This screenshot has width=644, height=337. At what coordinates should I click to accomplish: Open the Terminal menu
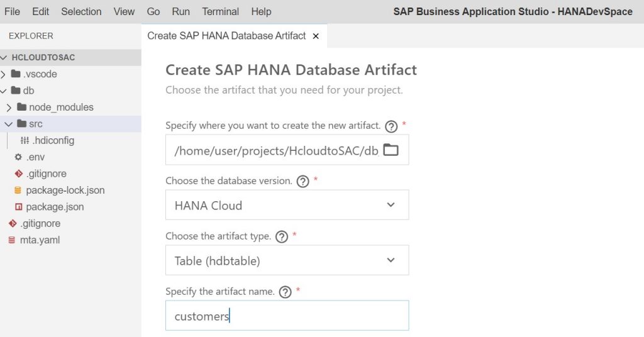220,11
